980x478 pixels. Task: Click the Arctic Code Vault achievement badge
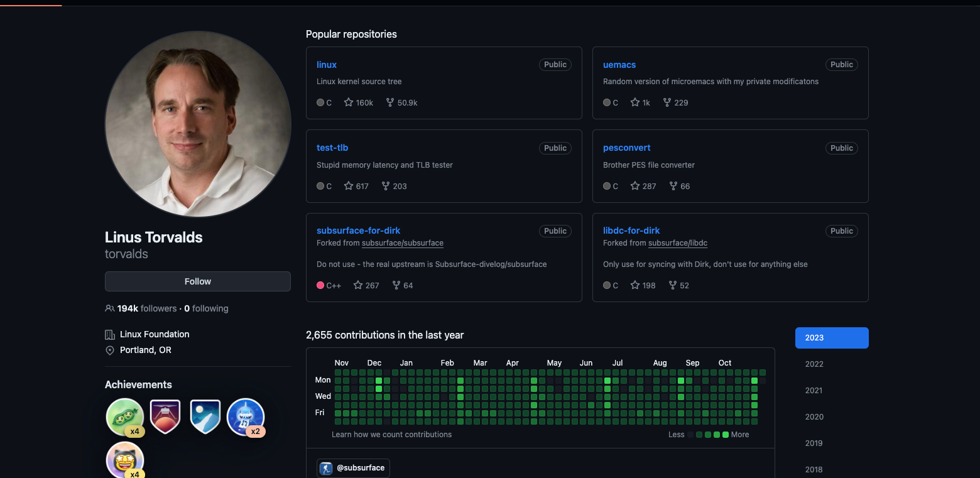tap(205, 417)
